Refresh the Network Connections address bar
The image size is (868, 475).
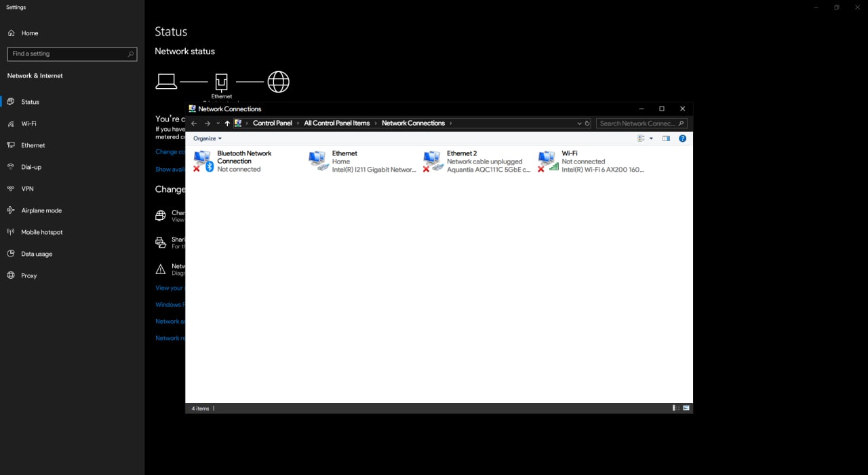[587, 123]
